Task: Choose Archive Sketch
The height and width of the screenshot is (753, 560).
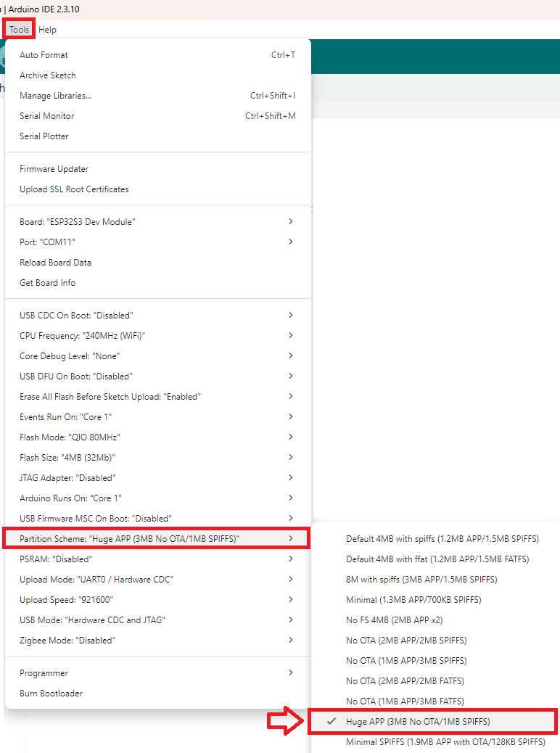Action: pyautogui.click(x=157, y=75)
